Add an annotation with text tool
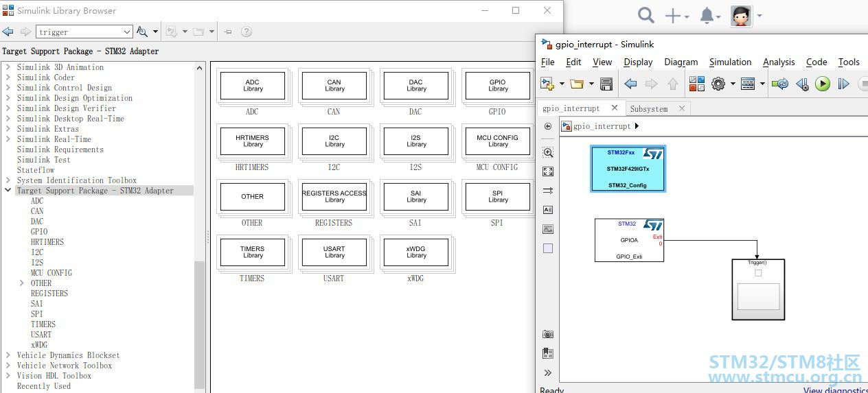 pyautogui.click(x=547, y=210)
